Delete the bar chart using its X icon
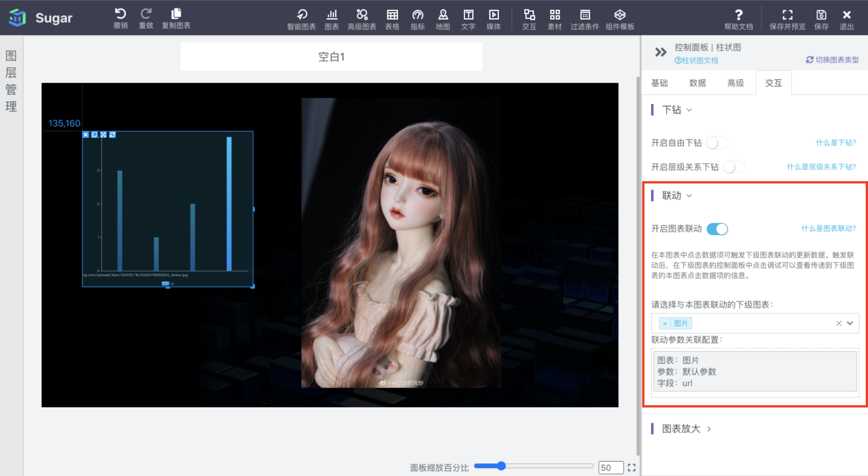Image resolution: width=868 pixels, height=476 pixels. point(86,135)
